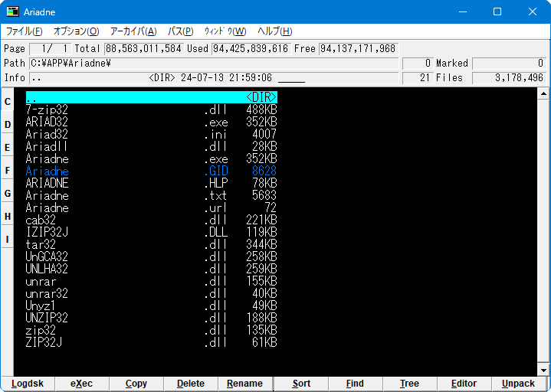This screenshot has height=392, width=551.
Task: Select the cab32 .dll file
Action: [152, 220]
